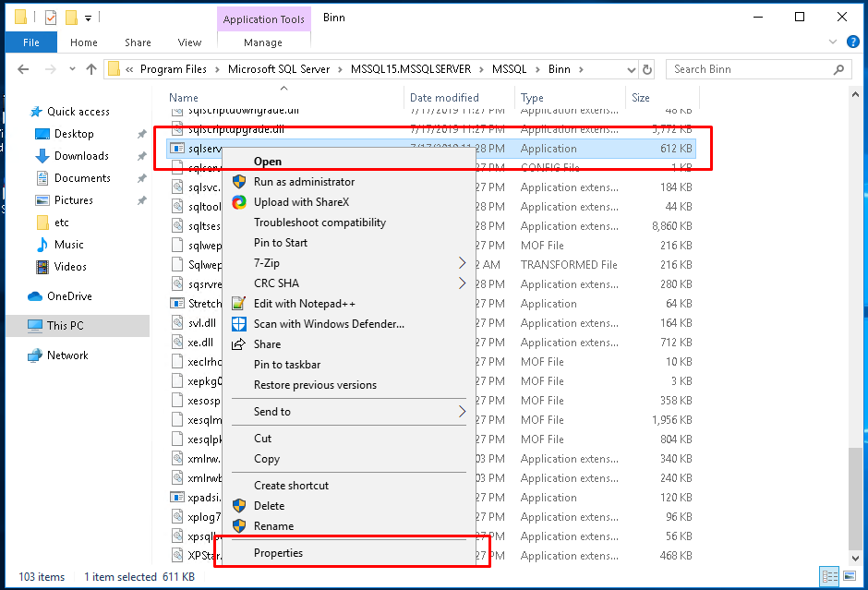Viewport: 868px width, 590px height.
Task: Open Help with the question mark icon
Action: click(x=852, y=42)
